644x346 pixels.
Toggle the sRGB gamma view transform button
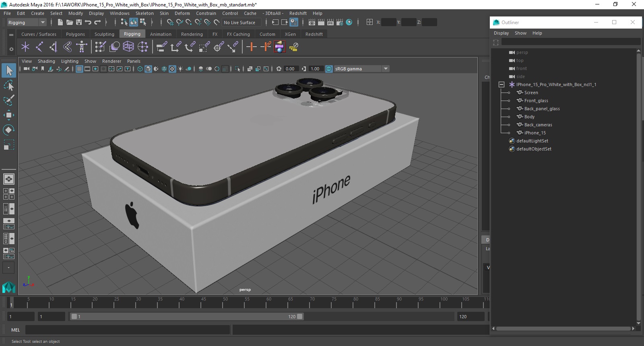[x=329, y=69]
